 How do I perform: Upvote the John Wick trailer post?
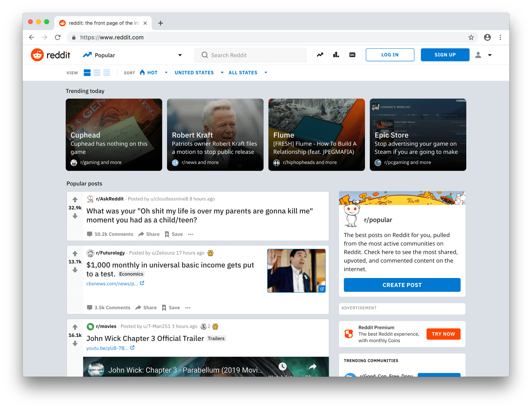pos(75,327)
